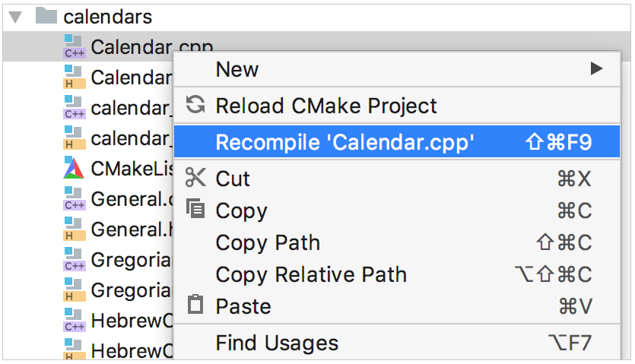The width and height of the screenshot is (635, 364).
Task: Click the Reload CMake Project refresh icon
Action: pos(195,105)
